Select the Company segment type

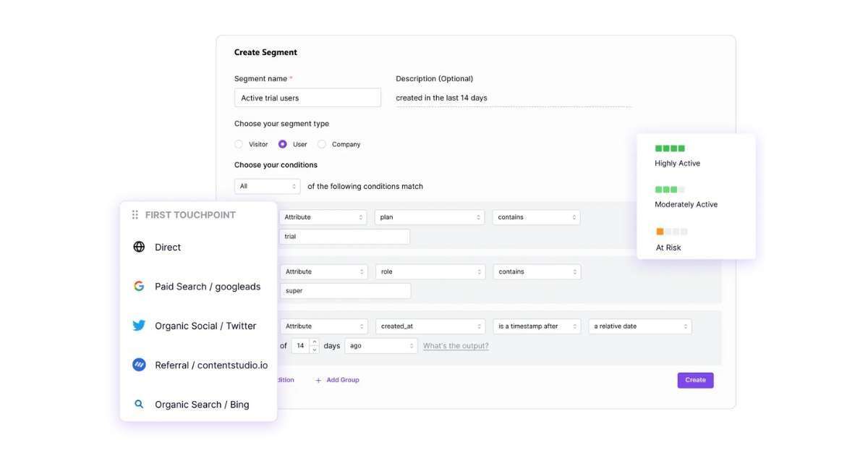pos(322,144)
